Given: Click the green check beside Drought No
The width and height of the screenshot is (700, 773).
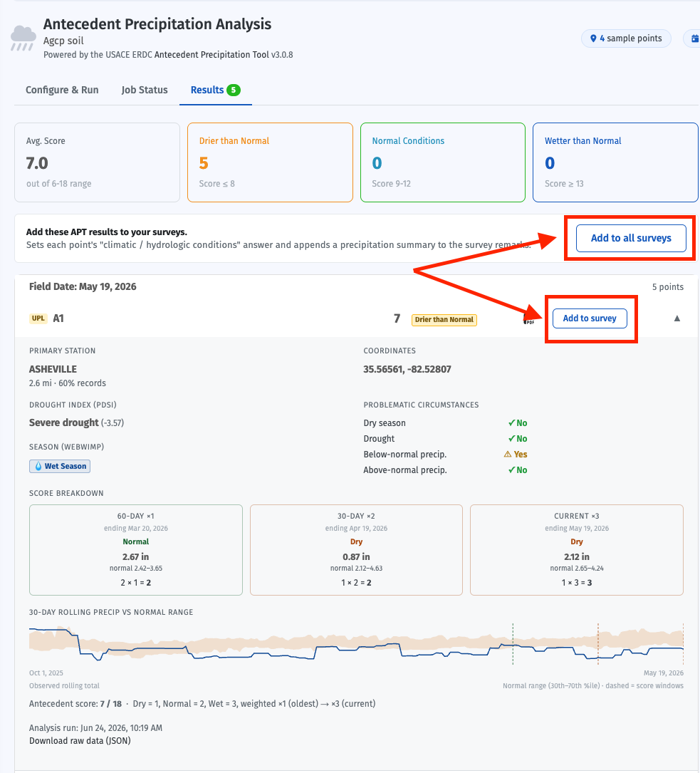Looking at the screenshot, I should coord(511,439).
